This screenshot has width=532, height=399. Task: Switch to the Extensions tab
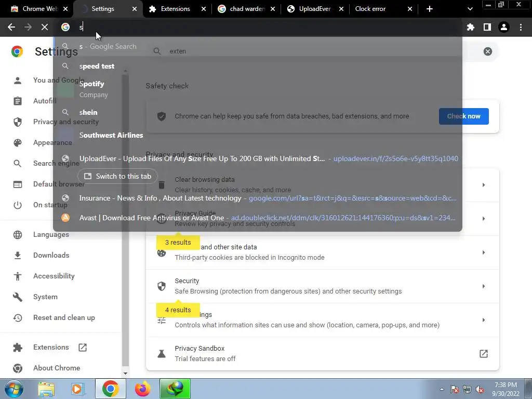point(176,9)
